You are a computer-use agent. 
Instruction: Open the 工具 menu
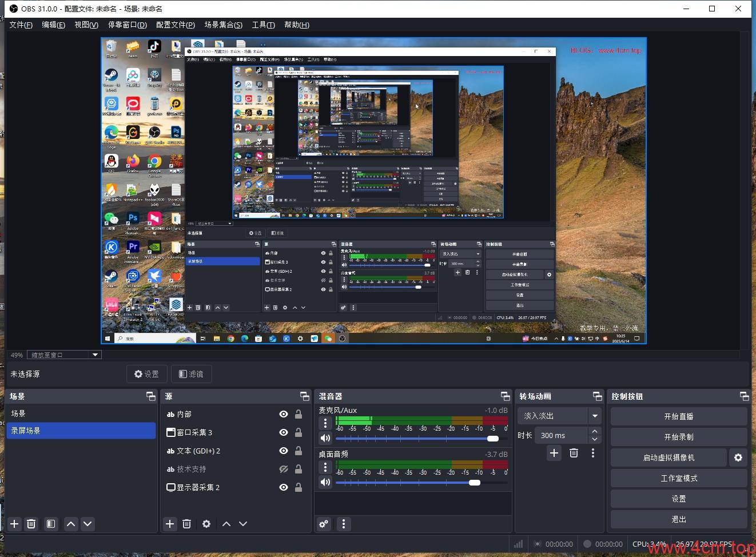coord(263,25)
